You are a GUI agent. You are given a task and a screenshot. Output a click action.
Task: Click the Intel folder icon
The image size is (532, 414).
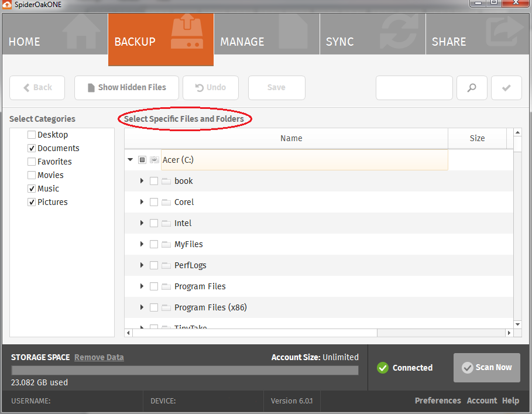click(166, 223)
